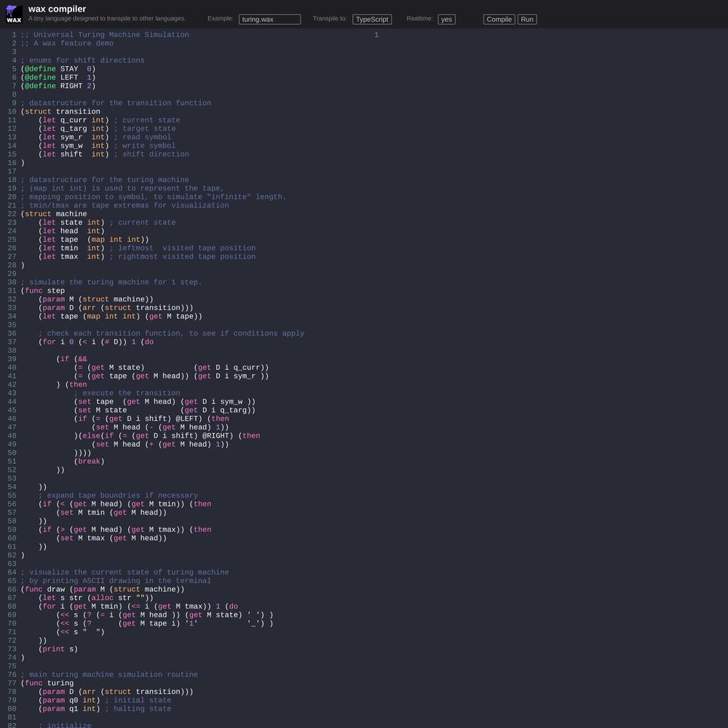Toggle the Realtime yes selector
The image size is (728, 728).
(446, 19)
